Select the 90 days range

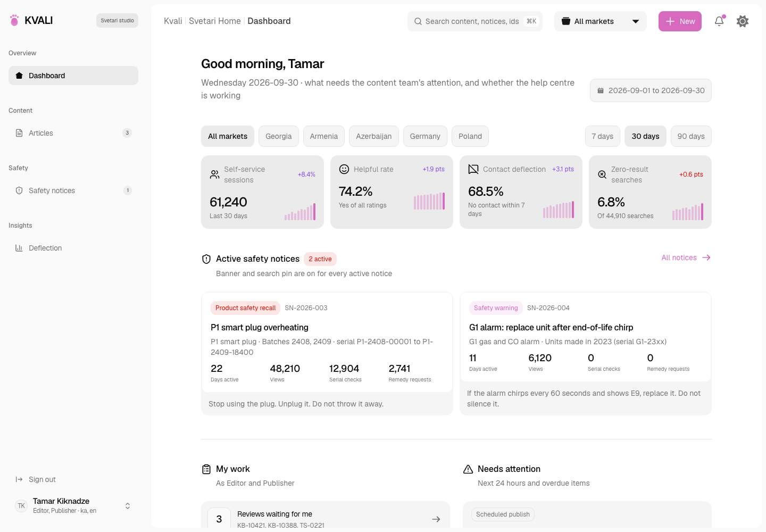[691, 136]
